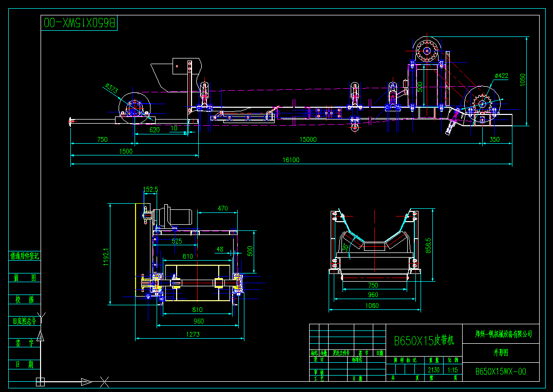Click the 更改文件号 header cell
Screen dimensions: 553x392
coord(341,353)
